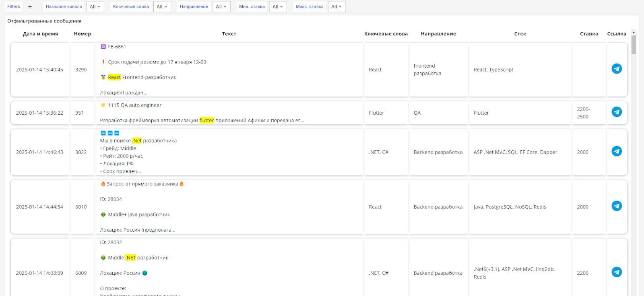This screenshot has height=296, width=644.
Task: Open the Направление All dropdown
Action: tap(221, 6)
